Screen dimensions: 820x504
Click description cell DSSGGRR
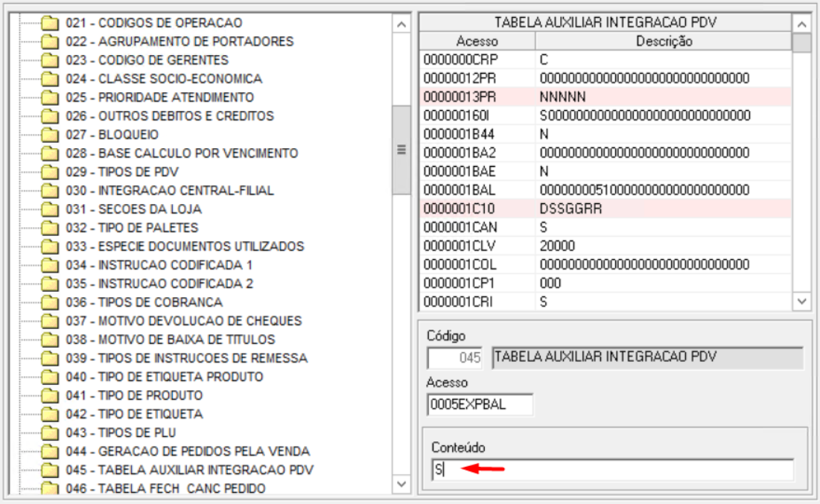664,208
